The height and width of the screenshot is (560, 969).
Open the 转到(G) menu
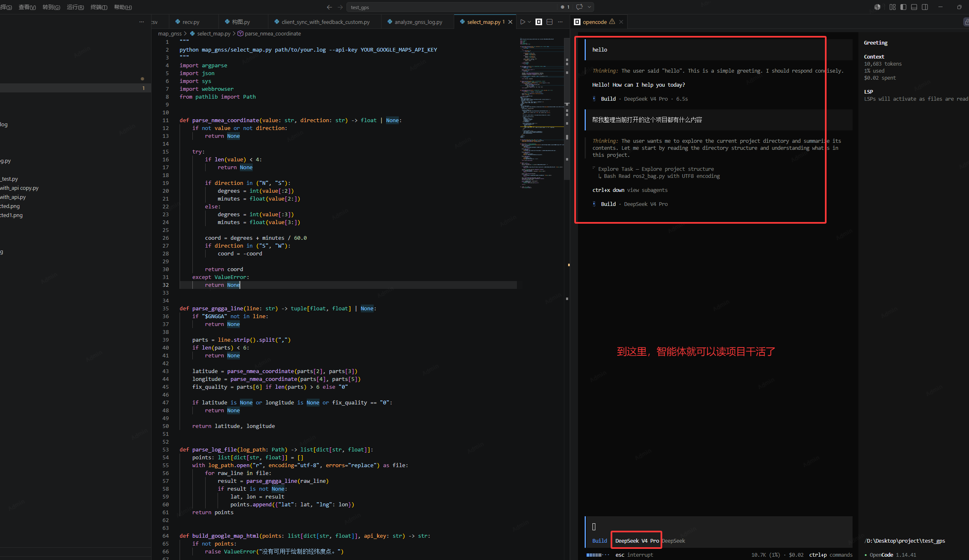(x=51, y=7)
